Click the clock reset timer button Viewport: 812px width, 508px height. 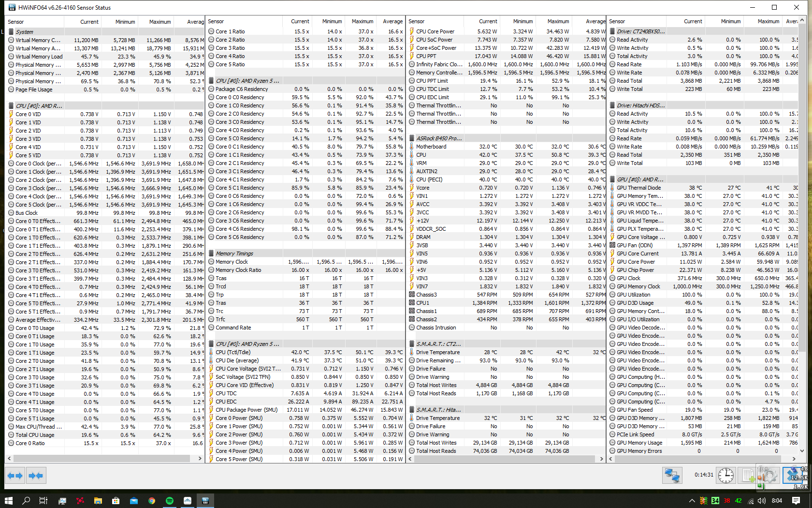[725, 476]
